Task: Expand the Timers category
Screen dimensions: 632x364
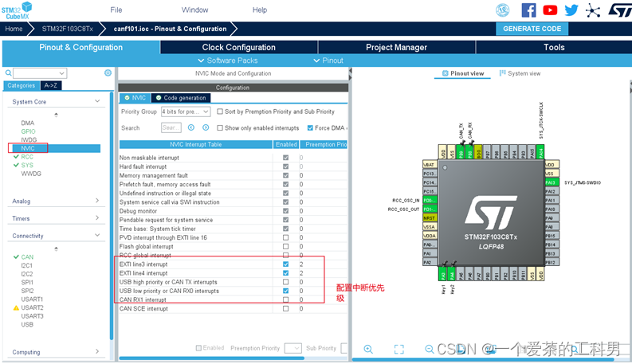Action: point(97,217)
